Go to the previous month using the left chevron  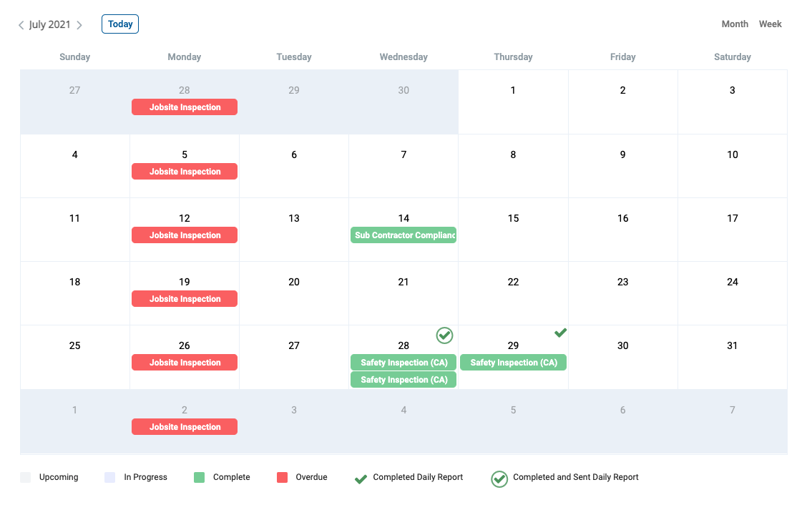[x=21, y=25]
